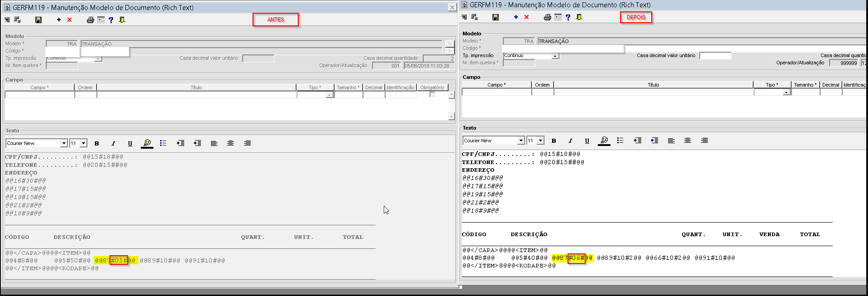Center text in ANTES text editor
Screen dimensions: 868x296
point(230,143)
